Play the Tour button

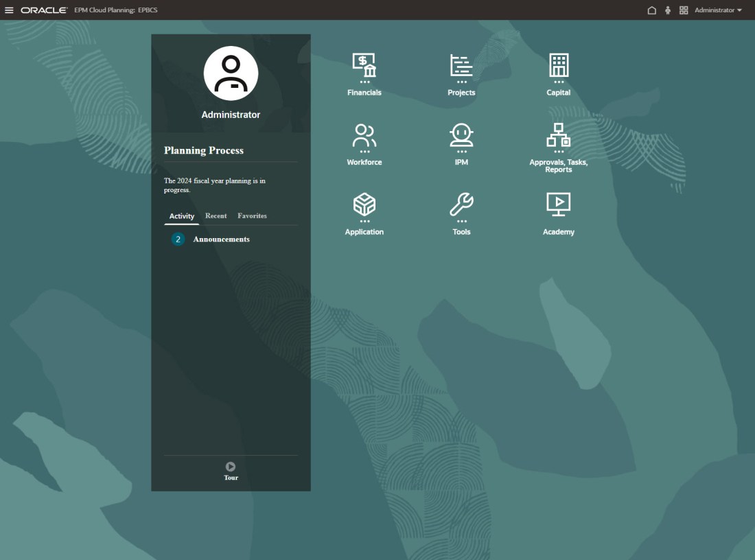(231, 467)
